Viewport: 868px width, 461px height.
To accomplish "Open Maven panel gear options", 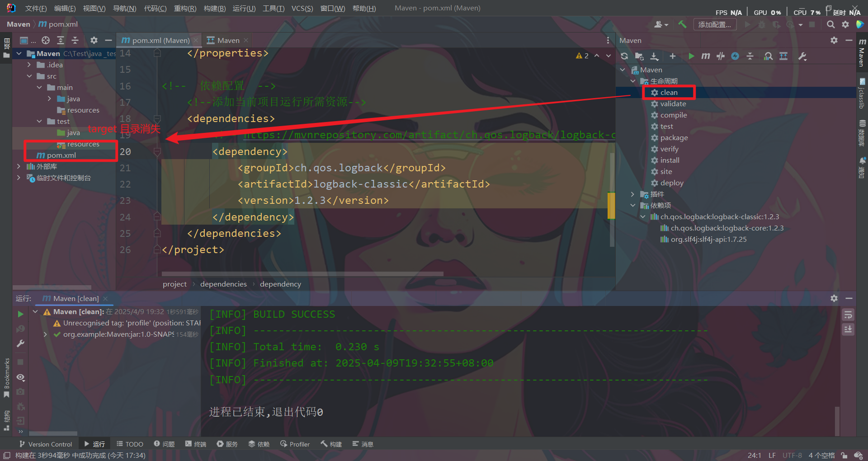I will point(834,40).
